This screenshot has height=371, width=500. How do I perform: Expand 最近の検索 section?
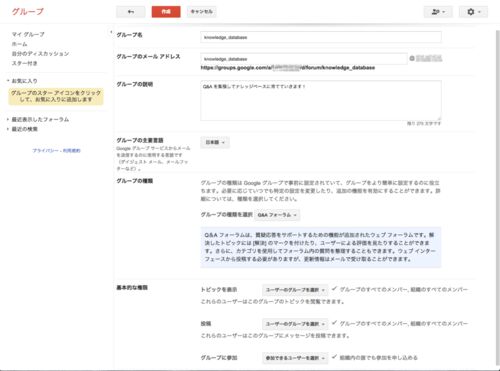[x=22, y=129]
